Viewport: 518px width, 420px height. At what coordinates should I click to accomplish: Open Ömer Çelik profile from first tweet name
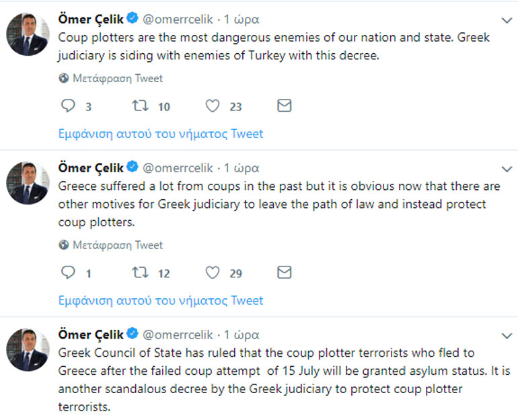(x=91, y=19)
